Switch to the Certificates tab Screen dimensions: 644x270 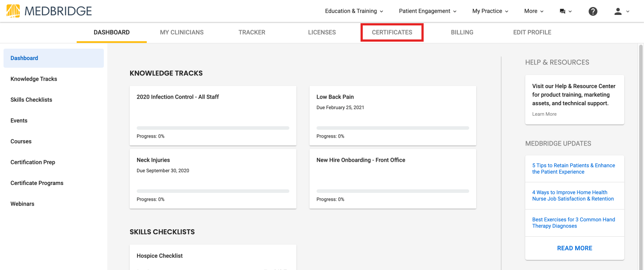tap(392, 32)
